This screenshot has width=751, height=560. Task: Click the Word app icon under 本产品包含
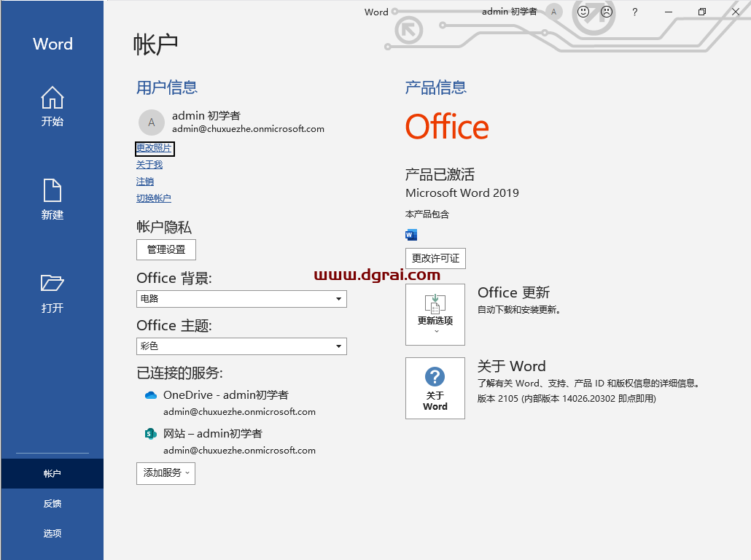411,235
